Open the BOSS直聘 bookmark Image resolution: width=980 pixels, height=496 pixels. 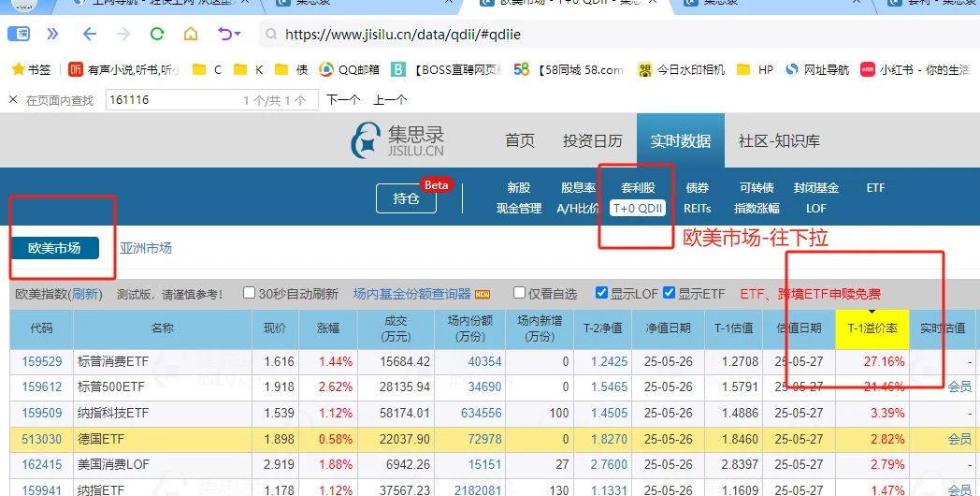tap(446, 69)
